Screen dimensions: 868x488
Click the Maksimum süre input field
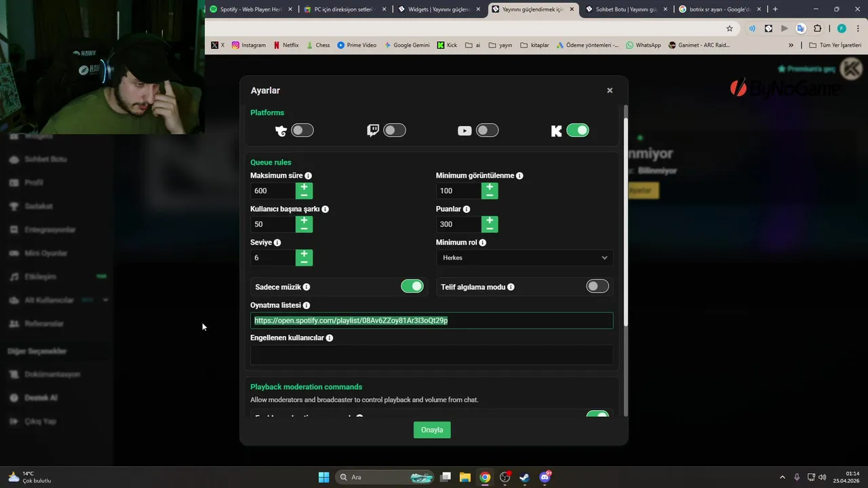pos(273,190)
